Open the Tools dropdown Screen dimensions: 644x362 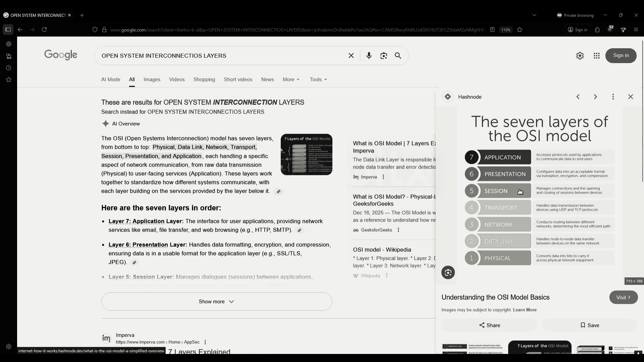318,79
